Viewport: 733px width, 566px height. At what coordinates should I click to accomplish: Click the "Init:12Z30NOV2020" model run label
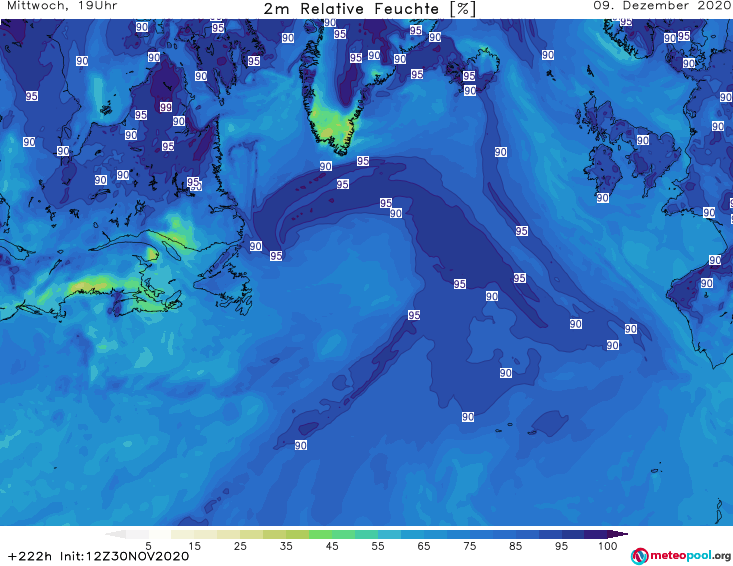click(124, 556)
